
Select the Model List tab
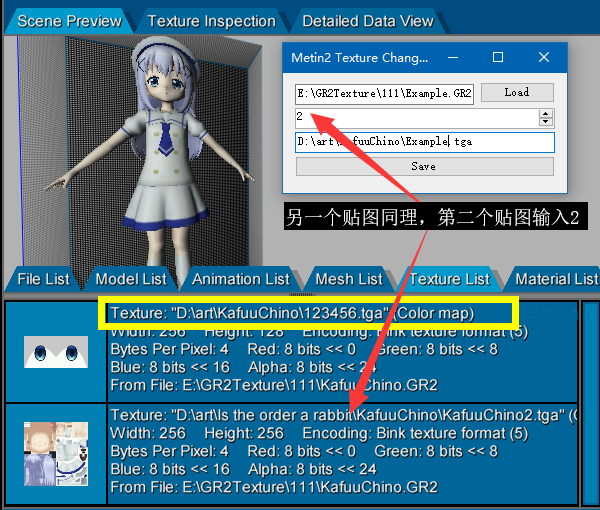131,279
